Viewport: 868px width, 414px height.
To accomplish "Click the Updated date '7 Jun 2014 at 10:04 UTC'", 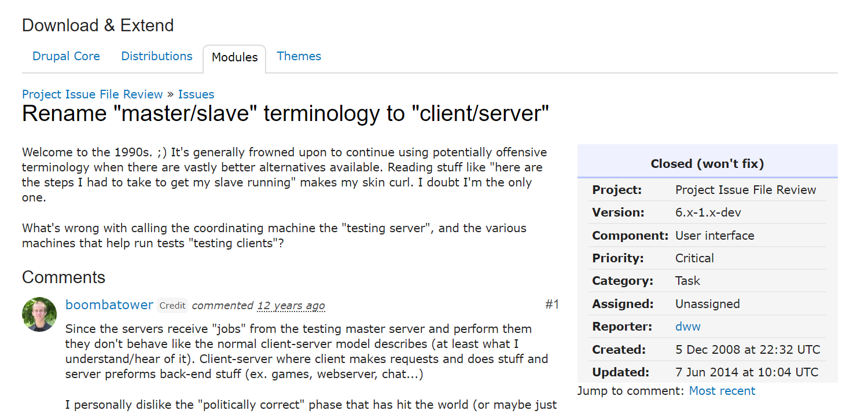I will click(746, 372).
